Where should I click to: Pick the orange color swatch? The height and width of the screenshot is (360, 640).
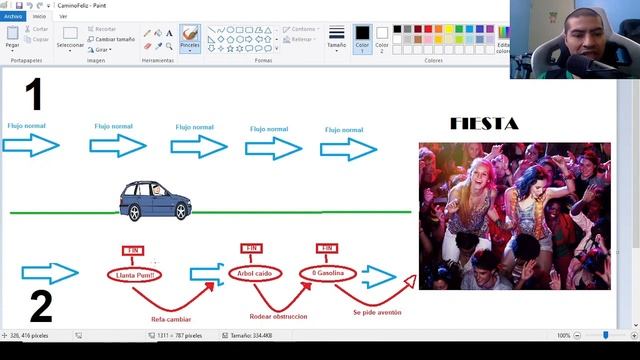(438, 29)
